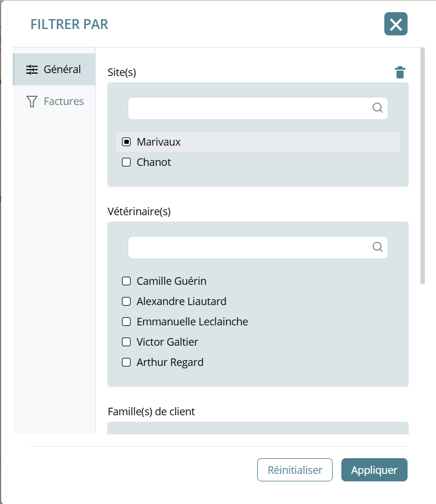The width and height of the screenshot is (436, 504).
Task: Select veterinarian Camille Guérin checkbox
Action: click(126, 281)
